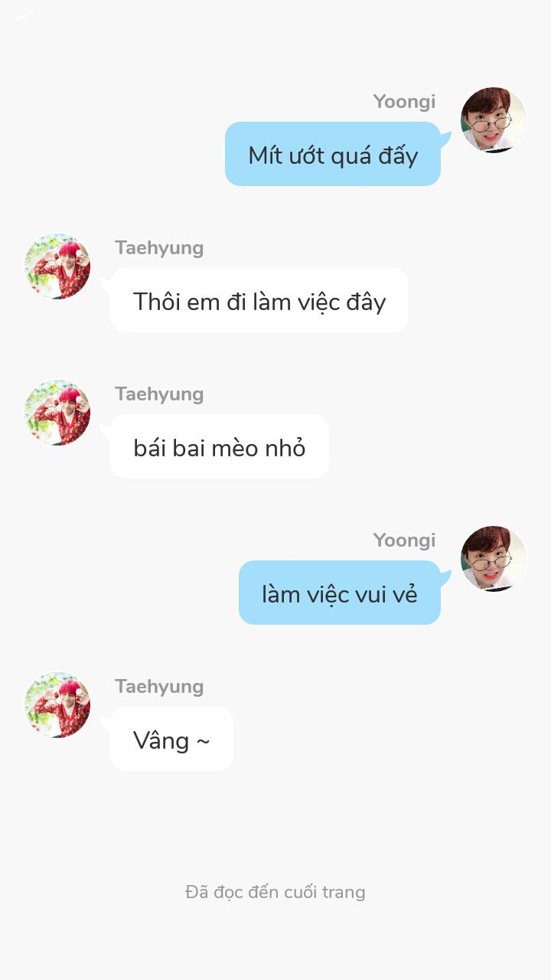Click the Yoongi name above 'Mít ướt quá đấy'

coord(404,102)
